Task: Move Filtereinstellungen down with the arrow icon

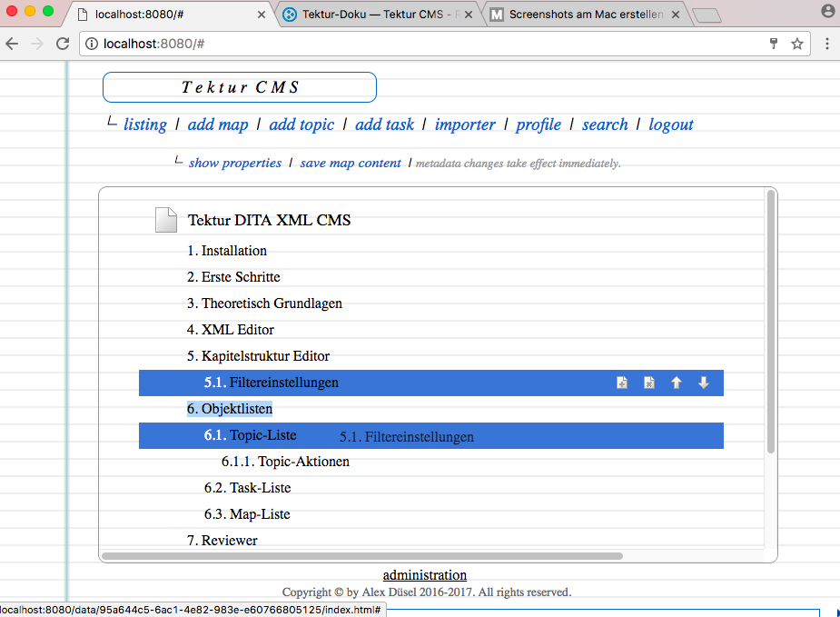Action: coord(703,383)
